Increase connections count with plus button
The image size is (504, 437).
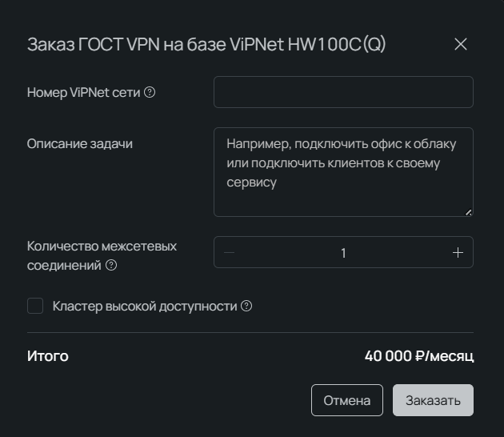click(458, 253)
